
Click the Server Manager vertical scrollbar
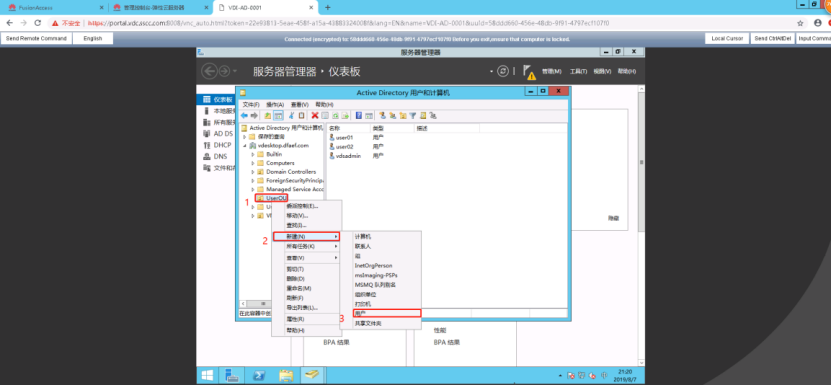[641, 163]
